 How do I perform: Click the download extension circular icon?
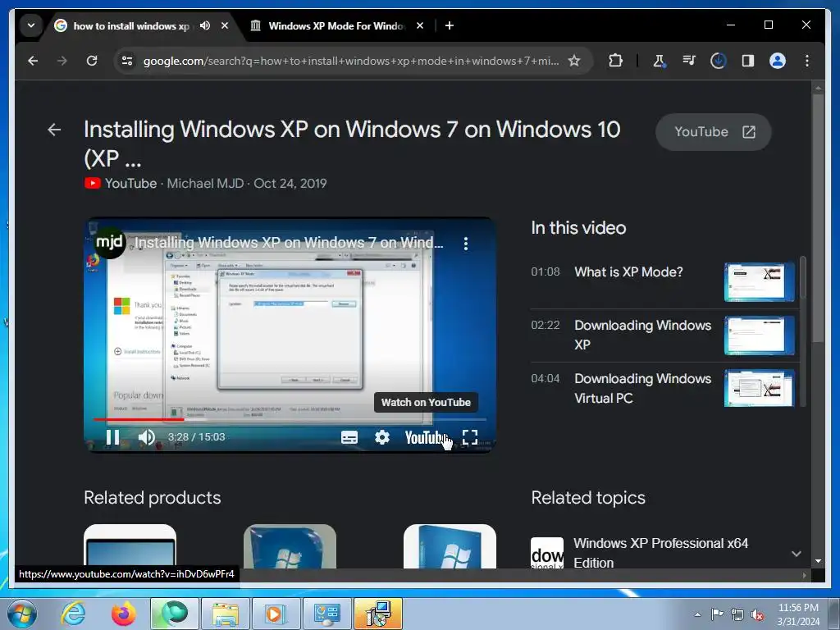[719, 61]
